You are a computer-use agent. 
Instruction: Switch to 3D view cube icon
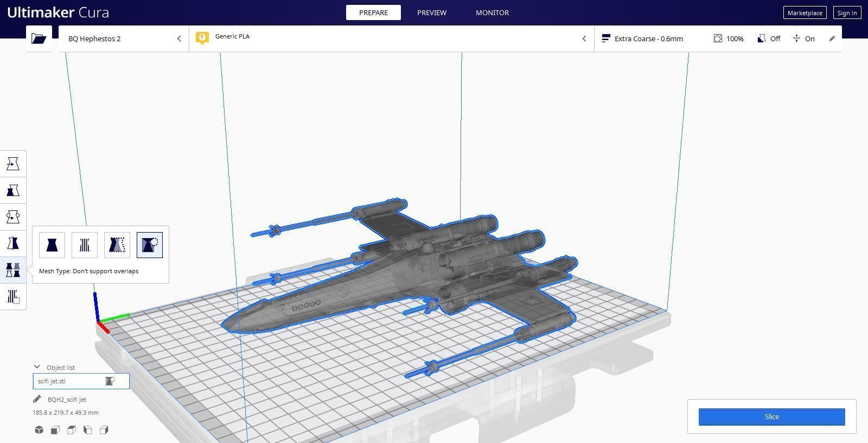39,430
